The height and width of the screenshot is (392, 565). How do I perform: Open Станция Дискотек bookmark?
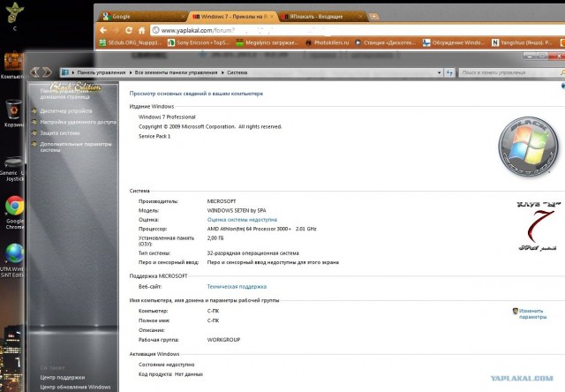385,42
